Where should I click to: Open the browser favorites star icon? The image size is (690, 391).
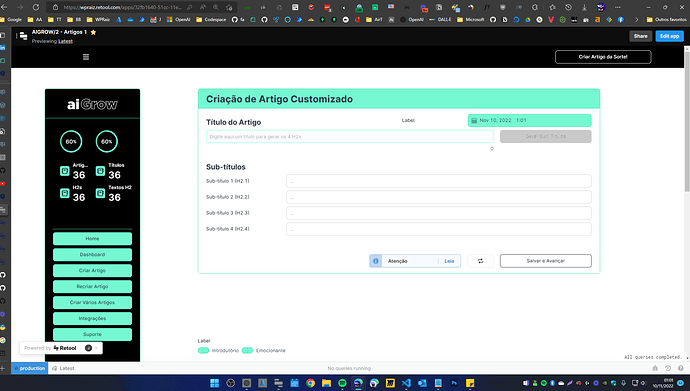[552, 7]
